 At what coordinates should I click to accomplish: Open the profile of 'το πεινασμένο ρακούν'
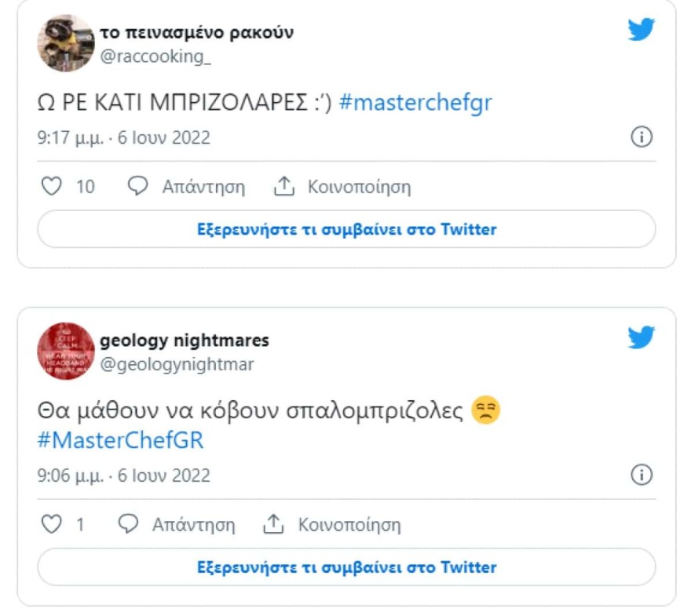pos(196,33)
